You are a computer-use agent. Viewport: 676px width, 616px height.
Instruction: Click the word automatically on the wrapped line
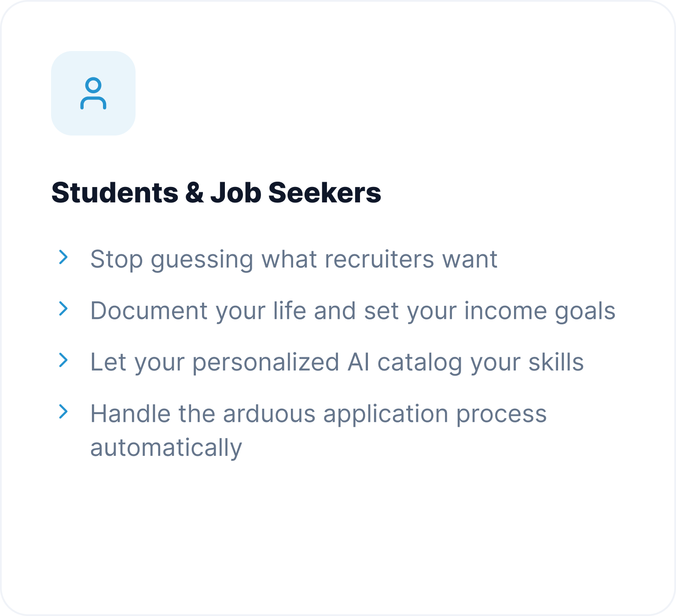[x=166, y=447]
